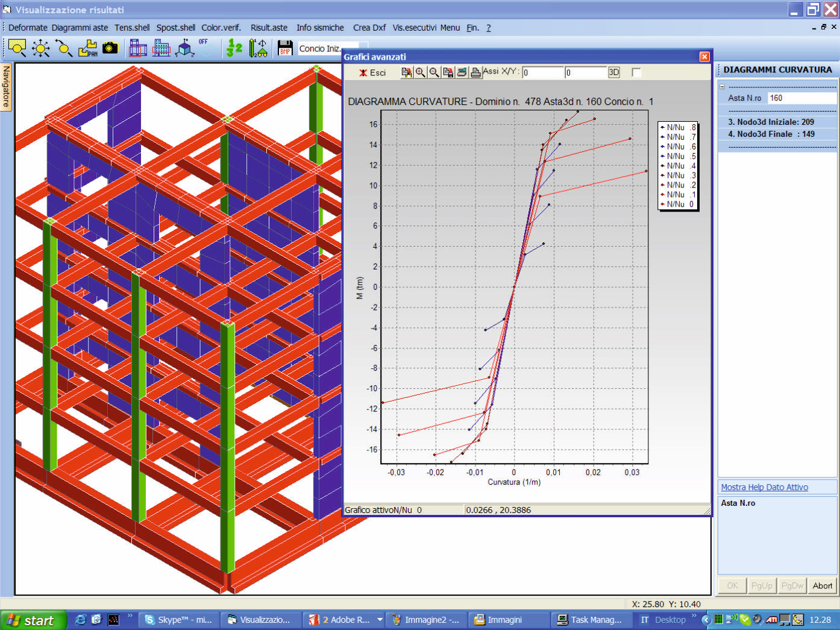Click the Grafico attivo N/Nu 0 status text
This screenshot has height=630, width=840.
pyautogui.click(x=383, y=510)
